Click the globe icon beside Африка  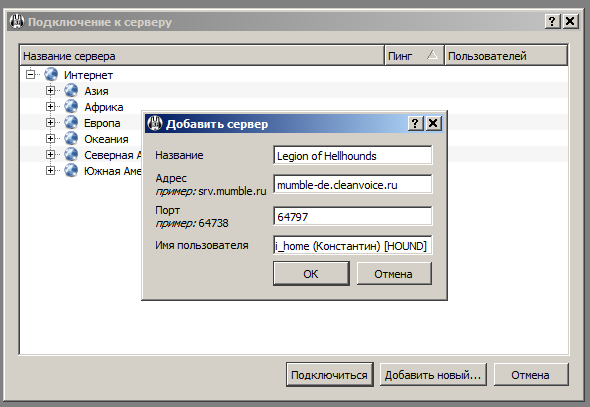pyautogui.click(x=71, y=106)
